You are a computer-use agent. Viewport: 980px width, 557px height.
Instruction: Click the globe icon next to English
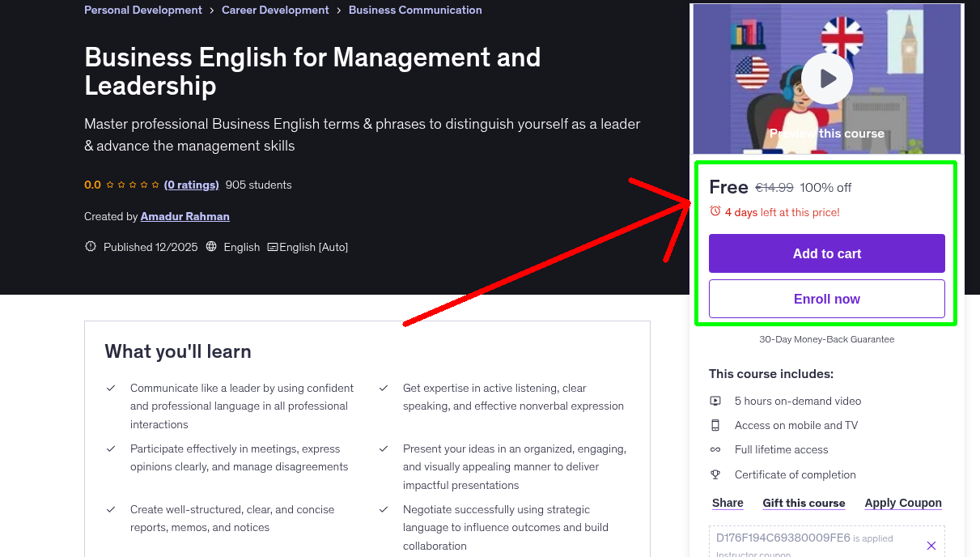pos(210,247)
